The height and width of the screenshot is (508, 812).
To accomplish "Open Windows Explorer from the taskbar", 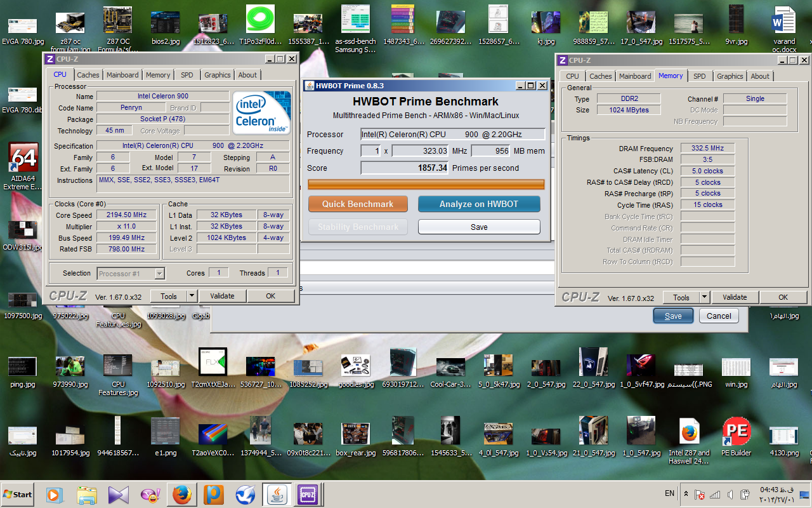I will pyautogui.click(x=87, y=495).
